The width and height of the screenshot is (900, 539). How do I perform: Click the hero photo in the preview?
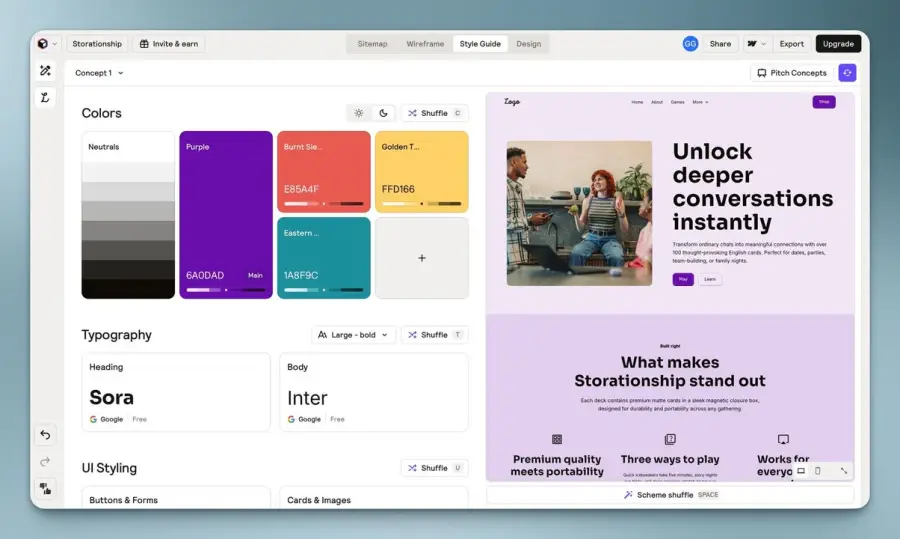579,214
